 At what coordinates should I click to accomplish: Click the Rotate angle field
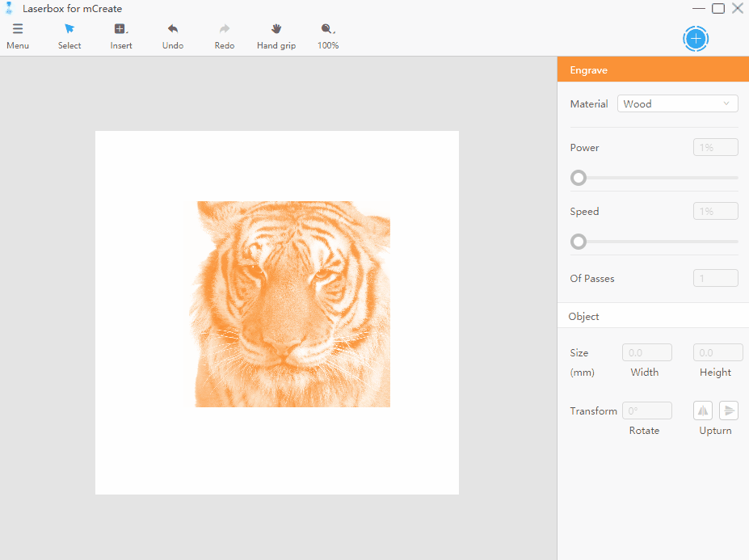coord(646,411)
